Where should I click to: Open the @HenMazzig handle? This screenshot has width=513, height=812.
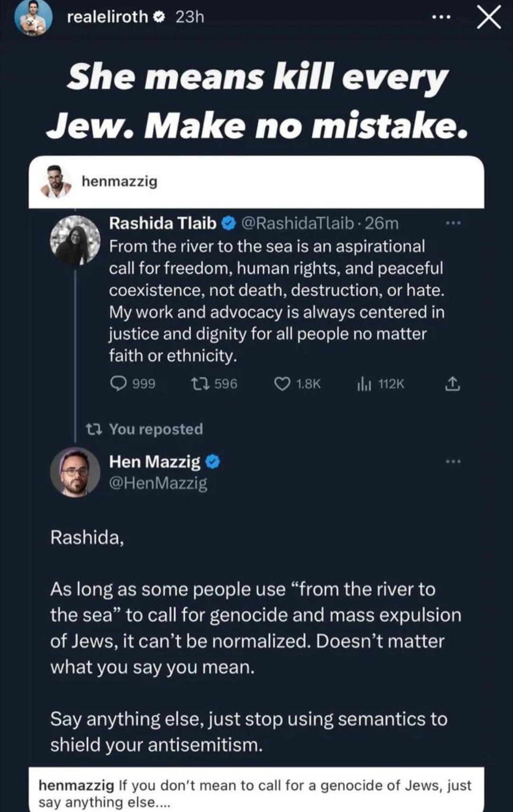[158, 483]
